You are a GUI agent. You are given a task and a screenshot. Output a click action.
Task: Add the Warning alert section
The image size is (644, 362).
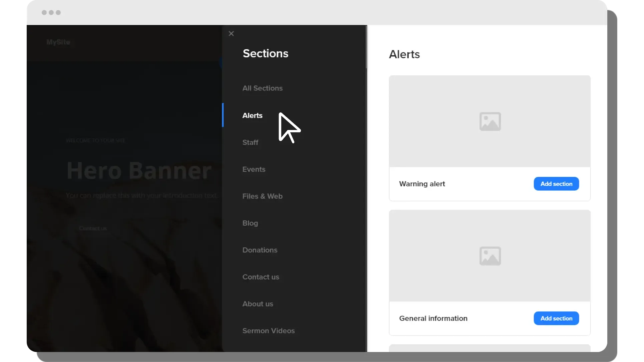pos(556,184)
